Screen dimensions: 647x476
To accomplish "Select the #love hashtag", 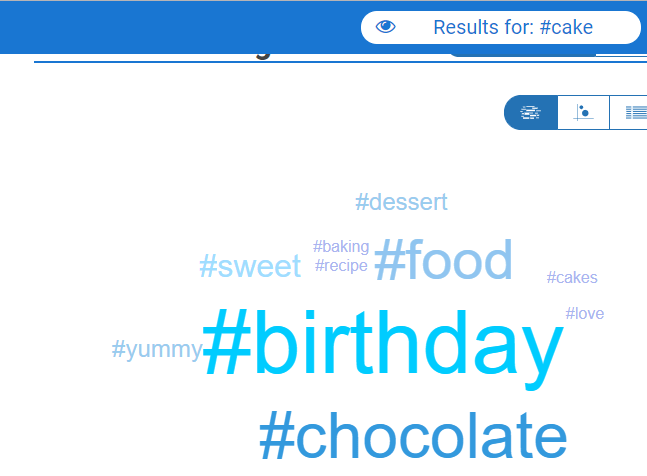I will (x=585, y=313).
